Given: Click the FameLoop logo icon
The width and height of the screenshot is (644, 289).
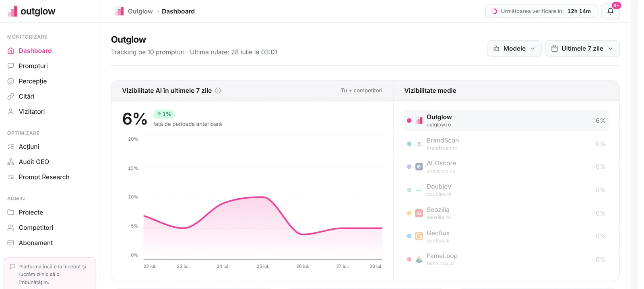Looking at the screenshot, I should pyautogui.click(x=419, y=260).
